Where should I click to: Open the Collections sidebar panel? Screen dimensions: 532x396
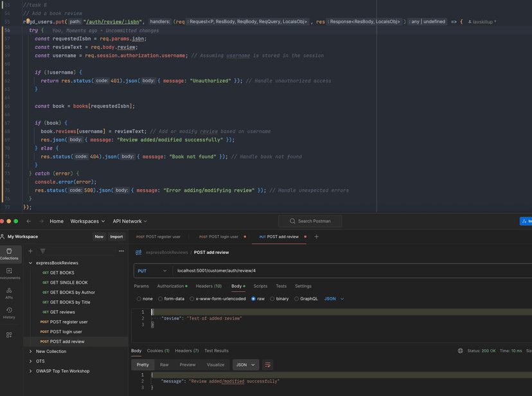(9, 254)
